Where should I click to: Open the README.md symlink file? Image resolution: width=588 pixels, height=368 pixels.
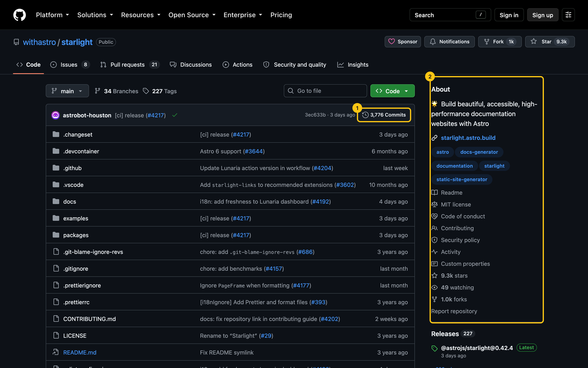[80, 352]
